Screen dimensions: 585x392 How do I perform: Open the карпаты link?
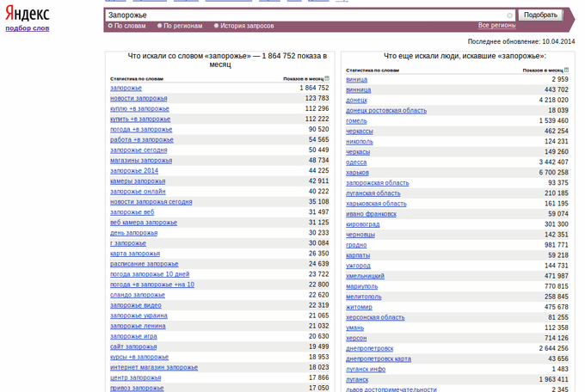358,255
